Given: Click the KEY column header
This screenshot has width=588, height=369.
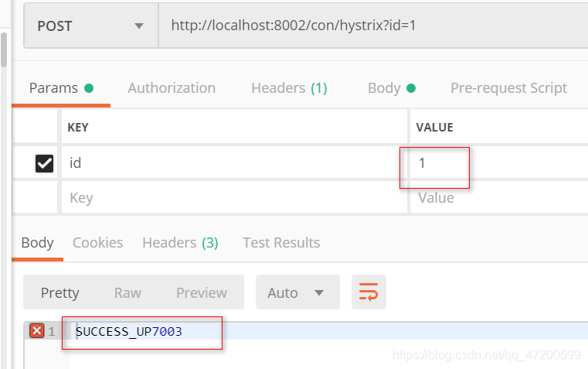Looking at the screenshot, I should (x=78, y=128).
